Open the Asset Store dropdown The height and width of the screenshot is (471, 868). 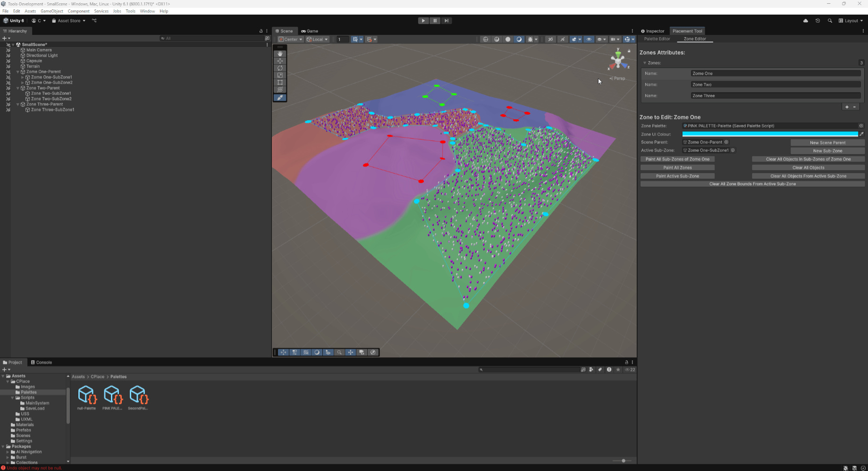(69, 21)
